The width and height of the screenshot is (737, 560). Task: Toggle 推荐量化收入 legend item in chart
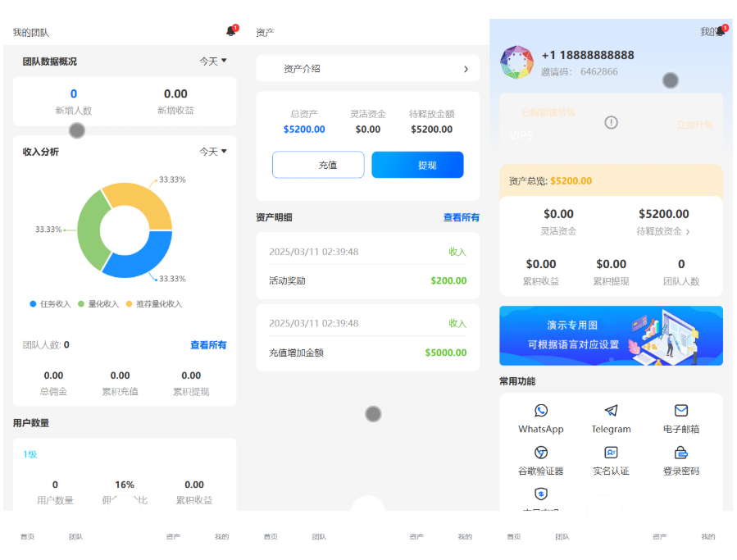(153, 304)
